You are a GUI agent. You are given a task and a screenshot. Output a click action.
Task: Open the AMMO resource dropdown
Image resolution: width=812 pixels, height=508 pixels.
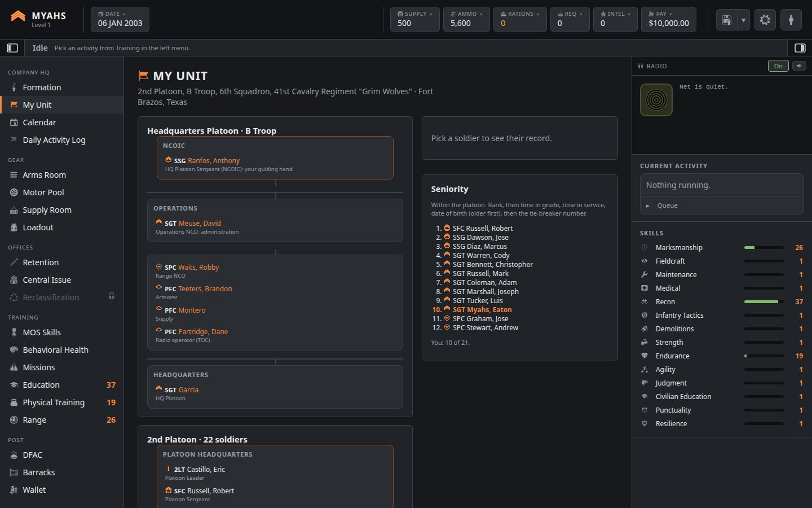pos(466,19)
